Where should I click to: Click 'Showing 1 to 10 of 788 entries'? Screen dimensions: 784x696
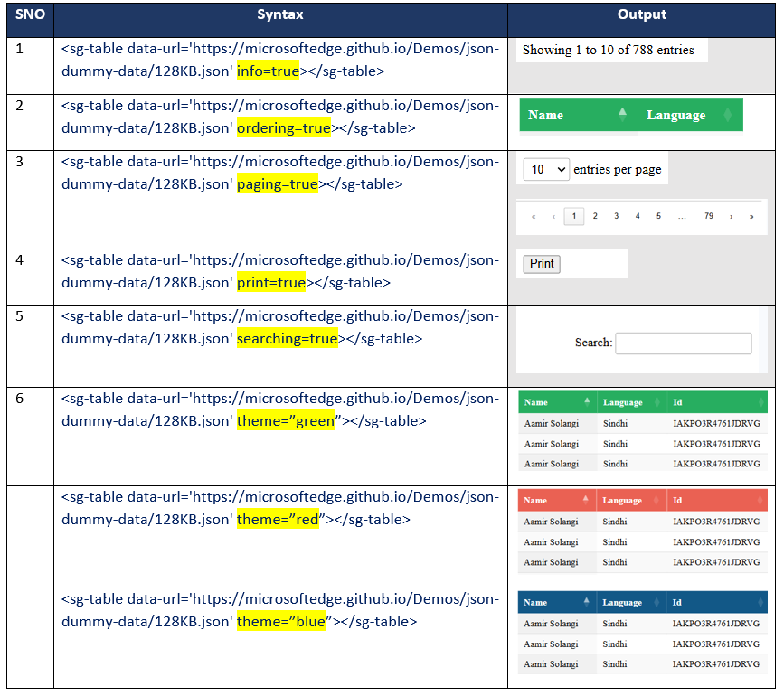pyautogui.click(x=608, y=50)
